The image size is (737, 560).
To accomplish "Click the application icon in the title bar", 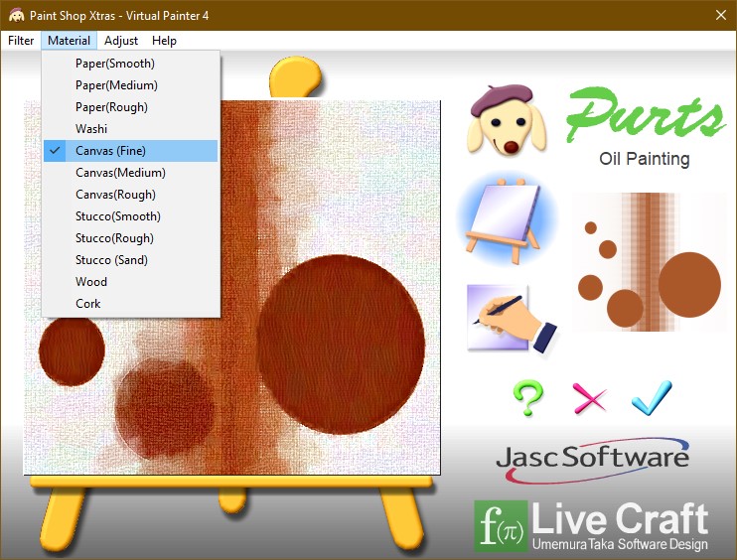I will [x=17, y=16].
